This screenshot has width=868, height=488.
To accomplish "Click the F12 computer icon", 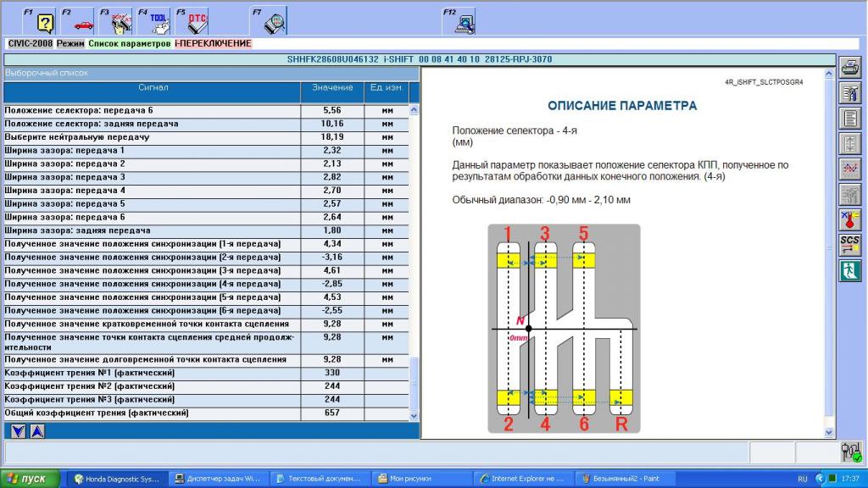I will point(459,21).
